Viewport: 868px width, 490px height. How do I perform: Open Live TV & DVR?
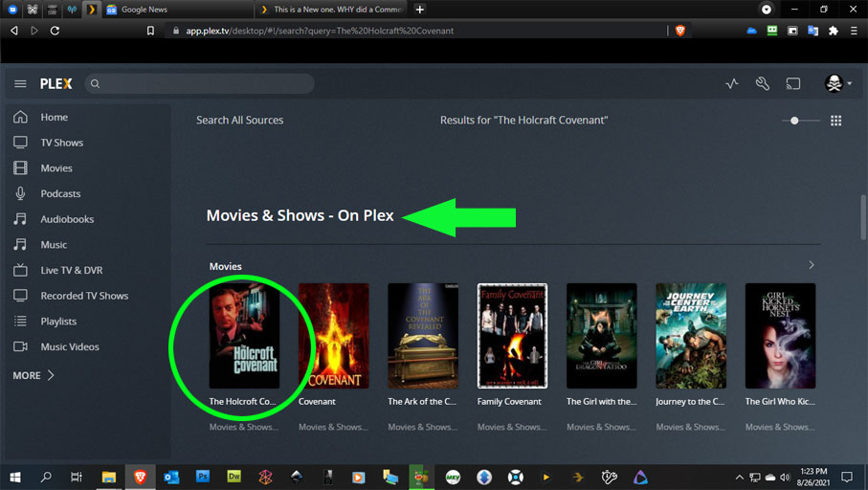(72, 270)
